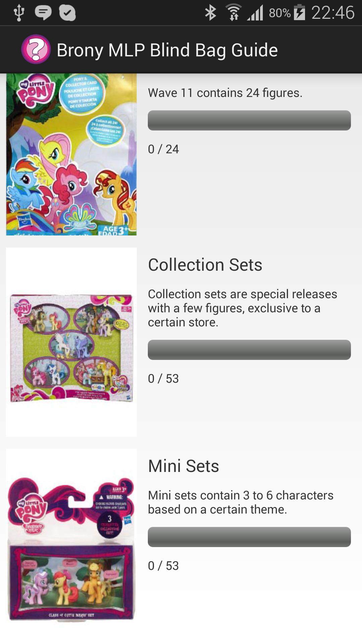Tap the Collection Sets 0 / 53 counter
This screenshot has height=644, width=362.
164,378
